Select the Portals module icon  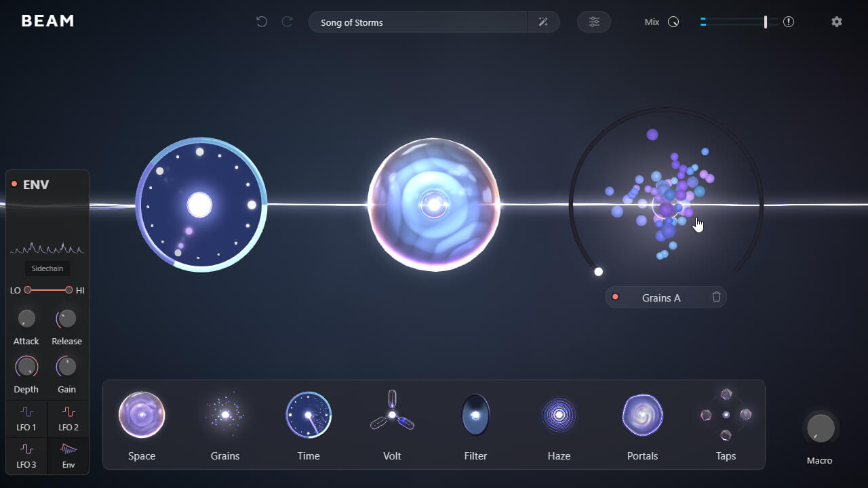point(642,415)
